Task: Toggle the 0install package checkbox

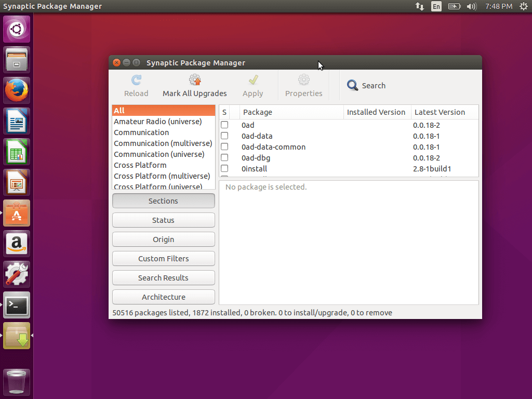Action: (x=224, y=169)
